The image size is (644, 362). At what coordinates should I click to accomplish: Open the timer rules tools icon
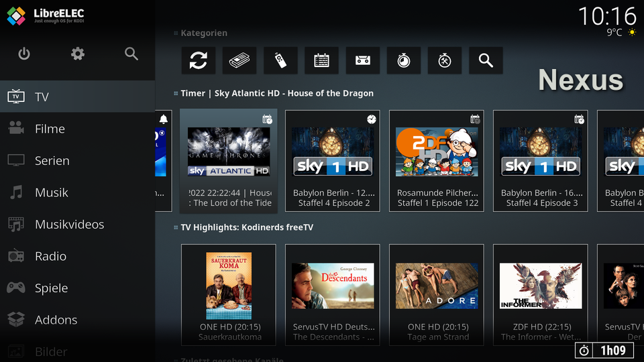point(445,60)
